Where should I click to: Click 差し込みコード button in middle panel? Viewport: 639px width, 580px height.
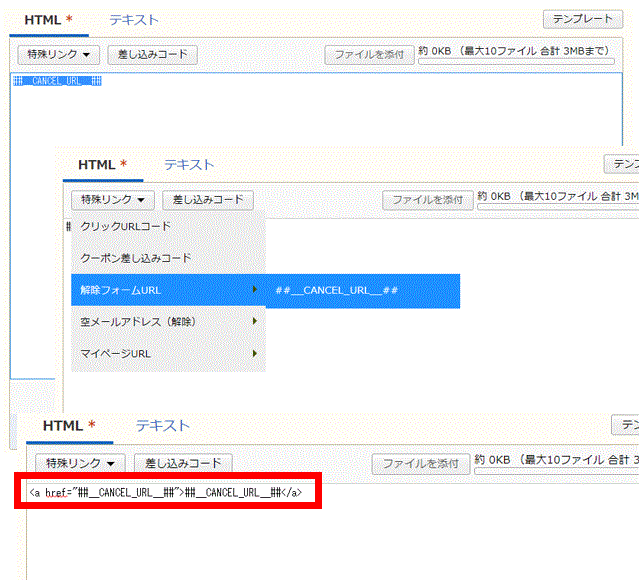pos(208,200)
